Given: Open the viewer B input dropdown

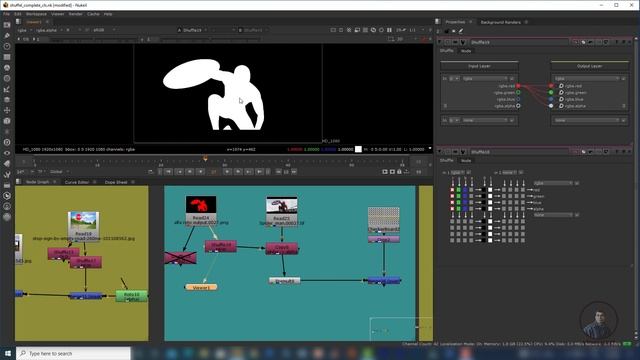Looking at the screenshot, I should 253,30.
